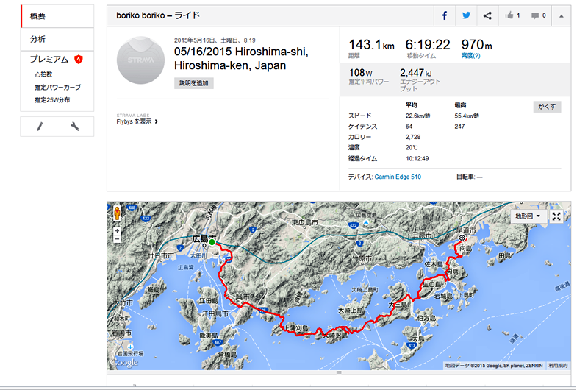The width and height of the screenshot is (588, 390).
Task: Open the wrench tools icon
Action: click(75, 127)
